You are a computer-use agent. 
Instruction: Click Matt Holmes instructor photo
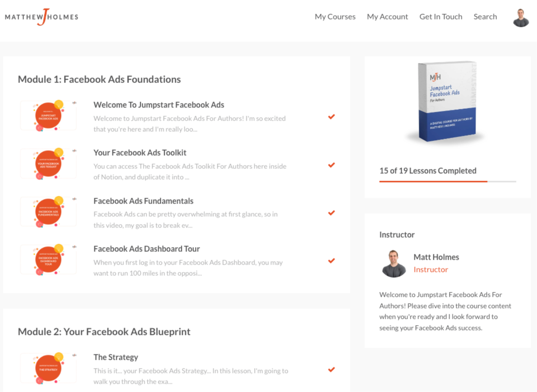pos(393,264)
